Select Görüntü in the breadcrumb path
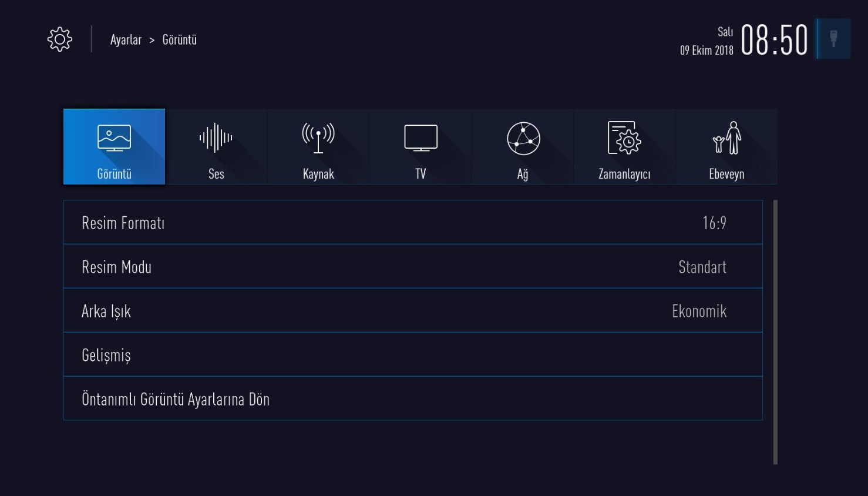The width and height of the screenshot is (868, 496). pyautogui.click(x=179, y=39)
